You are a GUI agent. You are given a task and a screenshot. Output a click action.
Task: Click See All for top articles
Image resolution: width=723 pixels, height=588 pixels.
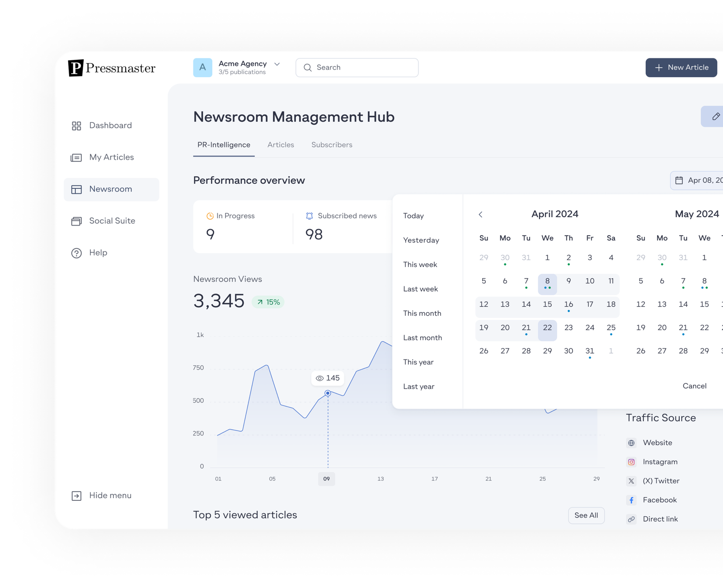coord(586,515)
